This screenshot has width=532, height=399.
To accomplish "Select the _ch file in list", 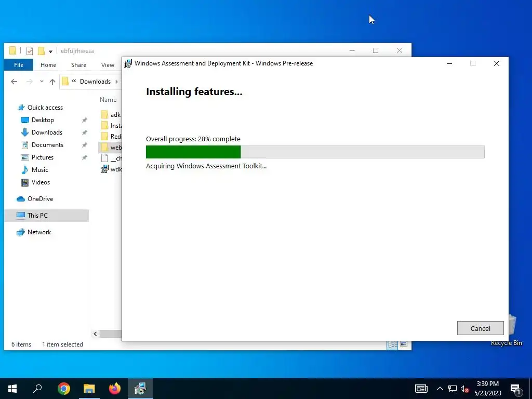I will (x=111, y=158).
